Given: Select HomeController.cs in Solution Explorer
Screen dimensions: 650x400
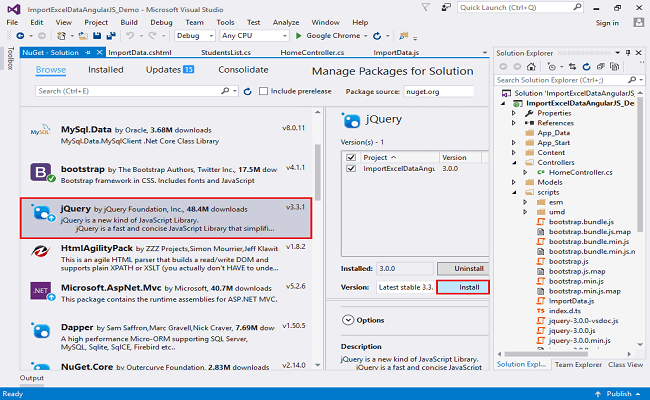Looking at the screenshot, I should coord(580,172).
